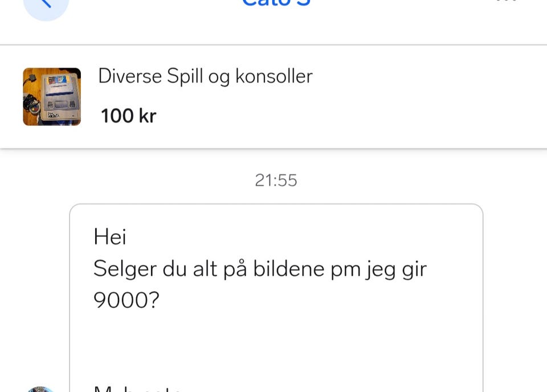
Task: Click the listing title Diverse Spill og konsoller
Action: pyautogui.click(x=206, y=76)
